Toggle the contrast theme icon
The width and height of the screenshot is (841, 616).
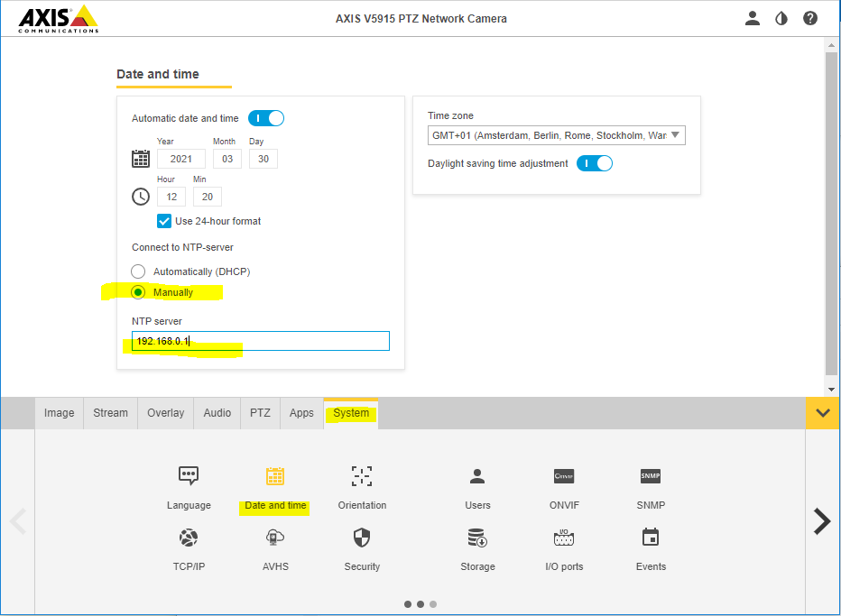pyautogui.click(x=781, y=19)
